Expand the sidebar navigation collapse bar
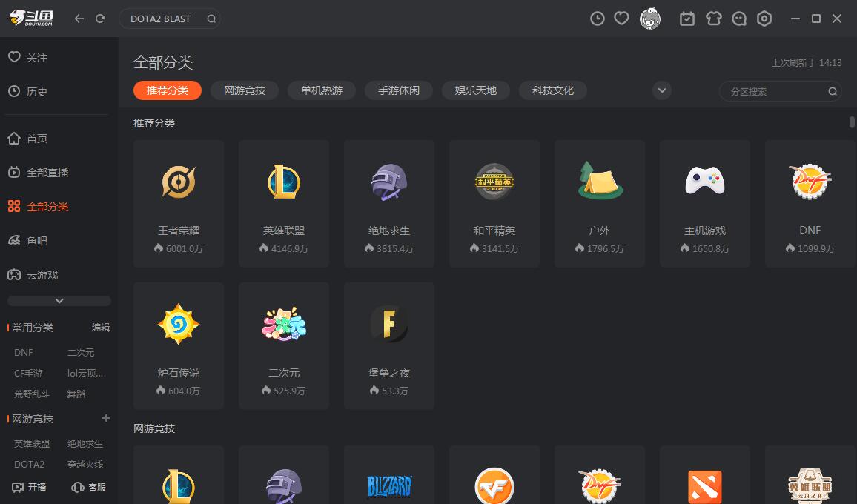 click(59, 301)
